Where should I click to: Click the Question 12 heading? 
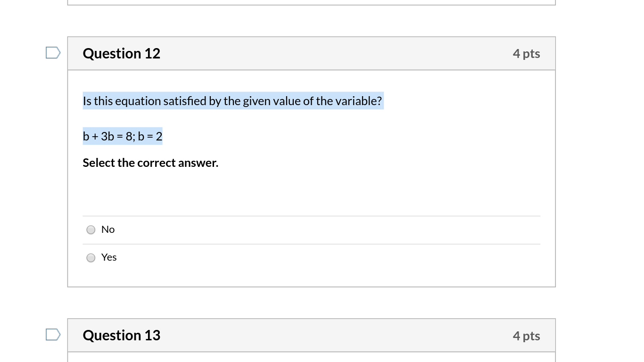(122, 54)
